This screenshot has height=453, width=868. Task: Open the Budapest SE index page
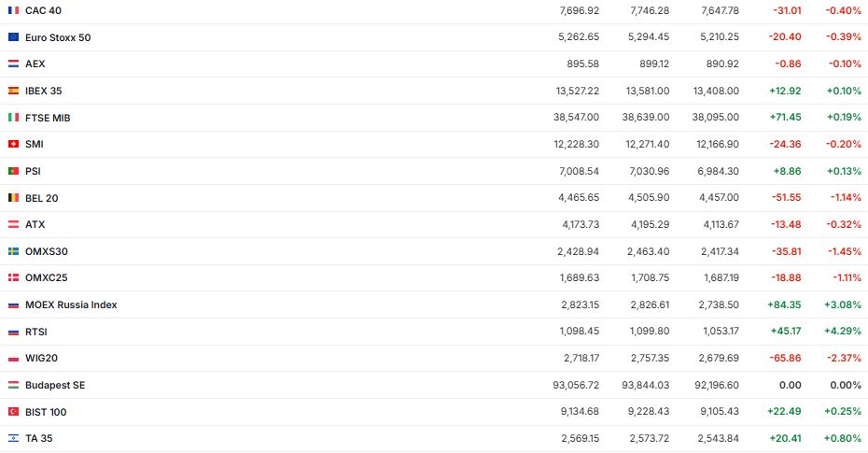pyautogui.click(x=55, y=385)
